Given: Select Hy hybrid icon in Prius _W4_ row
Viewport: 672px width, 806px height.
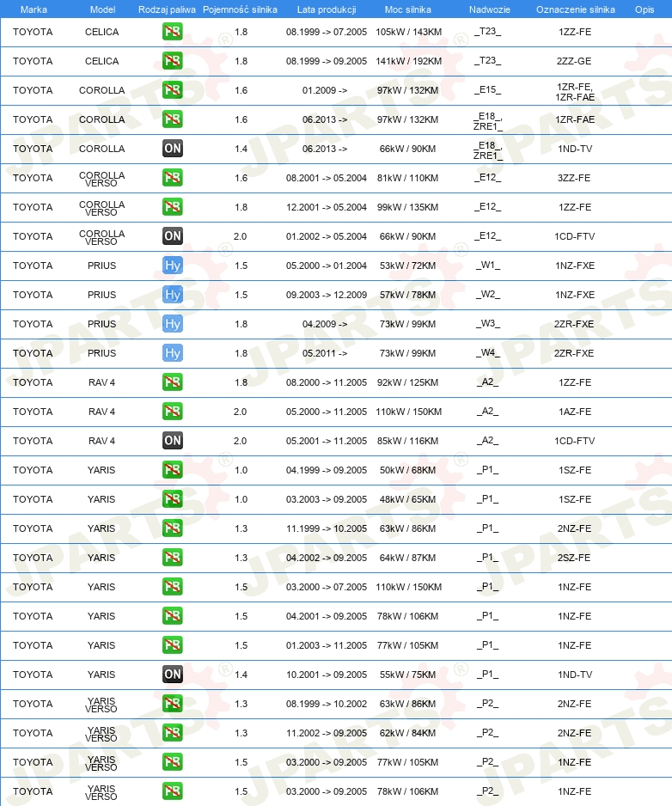Looking at the screenshot, I should [172, 353].
